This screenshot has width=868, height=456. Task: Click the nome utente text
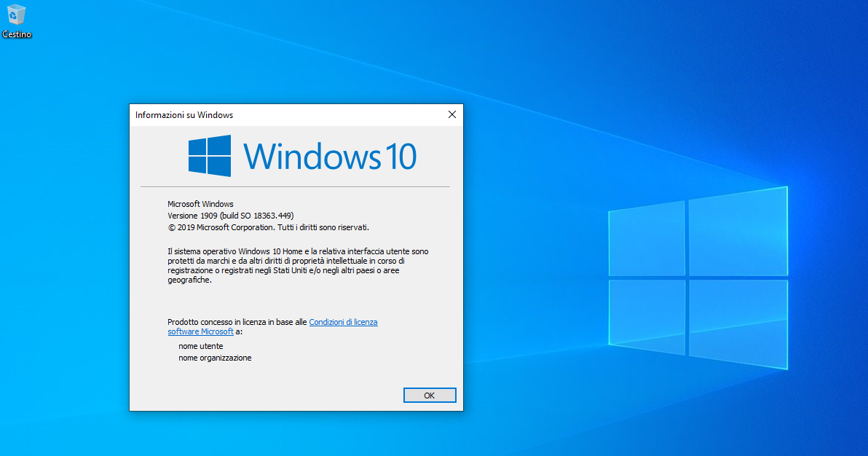201,346
